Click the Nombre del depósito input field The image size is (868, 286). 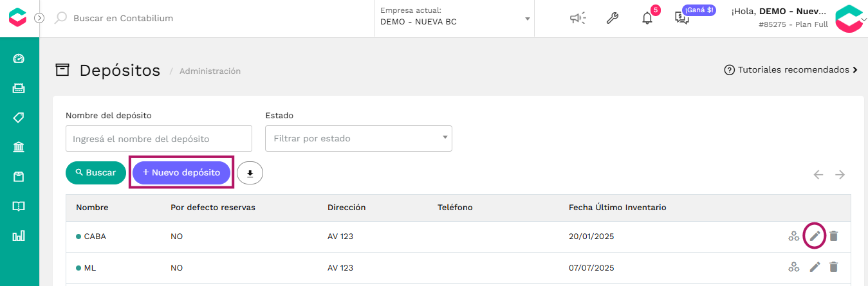tap(159, 138)
